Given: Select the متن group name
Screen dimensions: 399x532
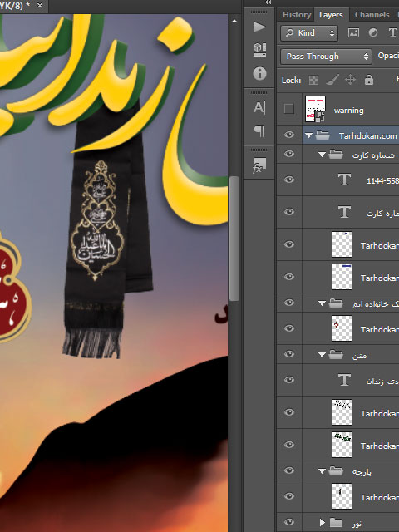Looking at the screenshot, I should (359, 356).
